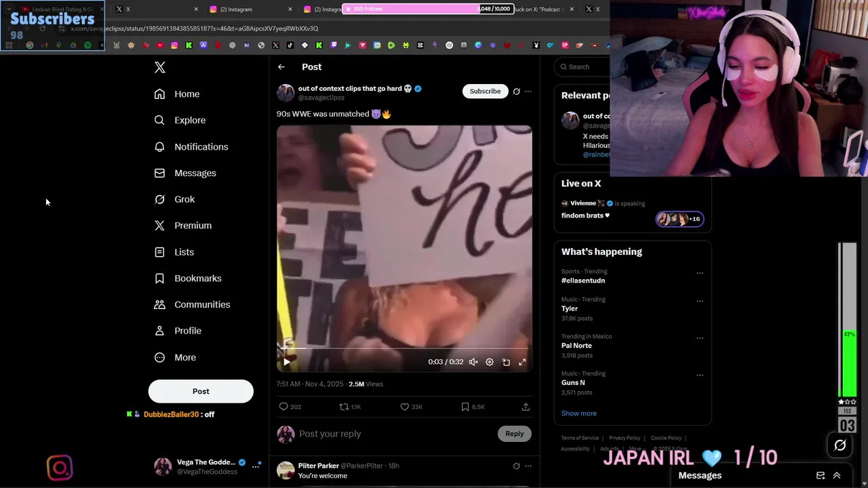
Task: Open the Bookmarks icon in the sidebar
Action: (x=159, y=279)
